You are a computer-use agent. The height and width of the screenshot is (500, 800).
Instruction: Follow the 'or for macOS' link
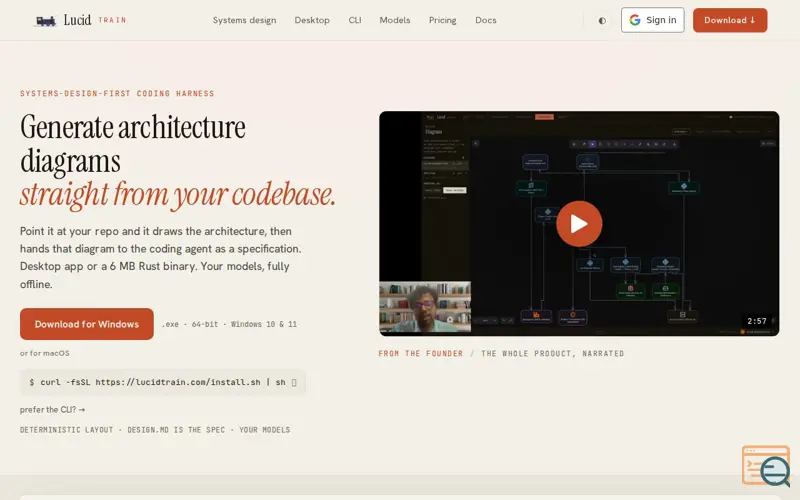pyautogui.click(x=44, y=353)
